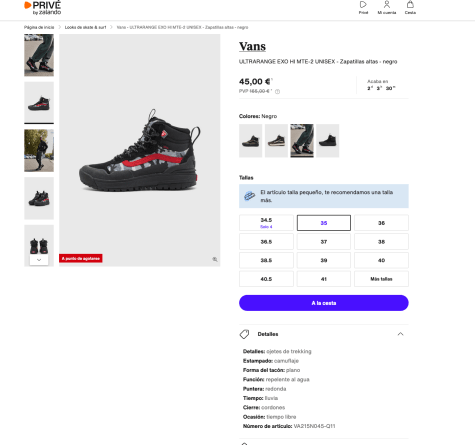Go to Página de inicio breadcrumb

pos(39,27)
